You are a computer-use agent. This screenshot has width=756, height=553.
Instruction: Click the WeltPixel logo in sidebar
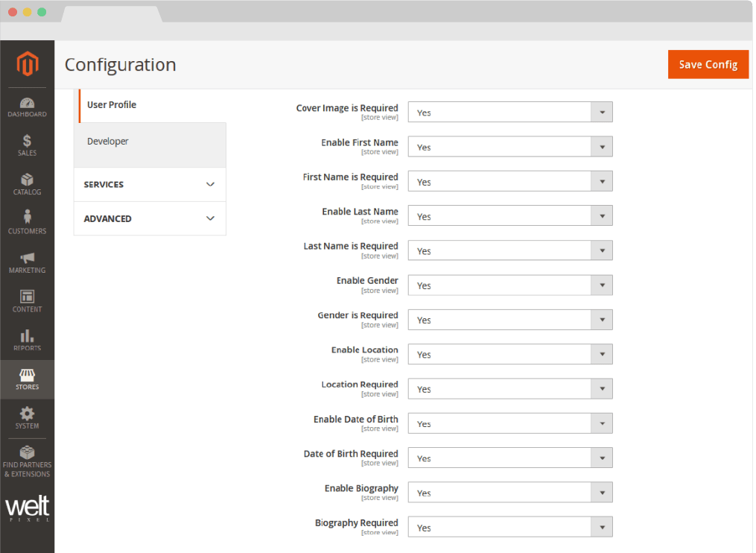point(27,509)
